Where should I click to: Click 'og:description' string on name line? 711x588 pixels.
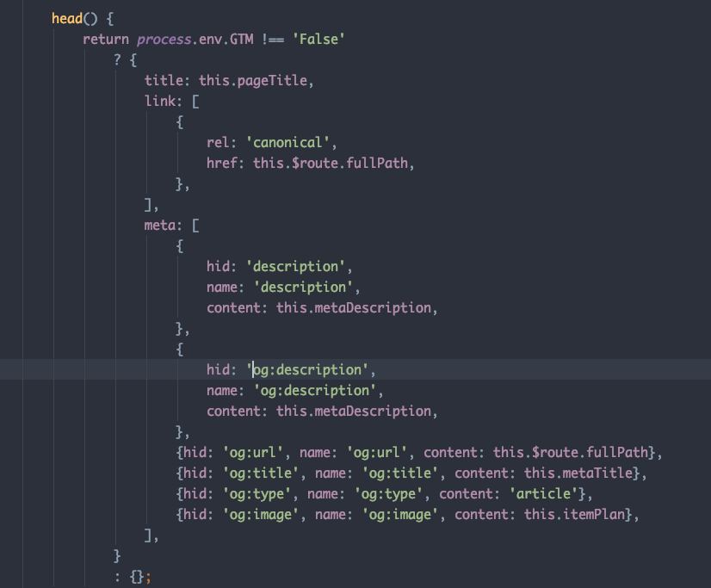tap(315, 391)
